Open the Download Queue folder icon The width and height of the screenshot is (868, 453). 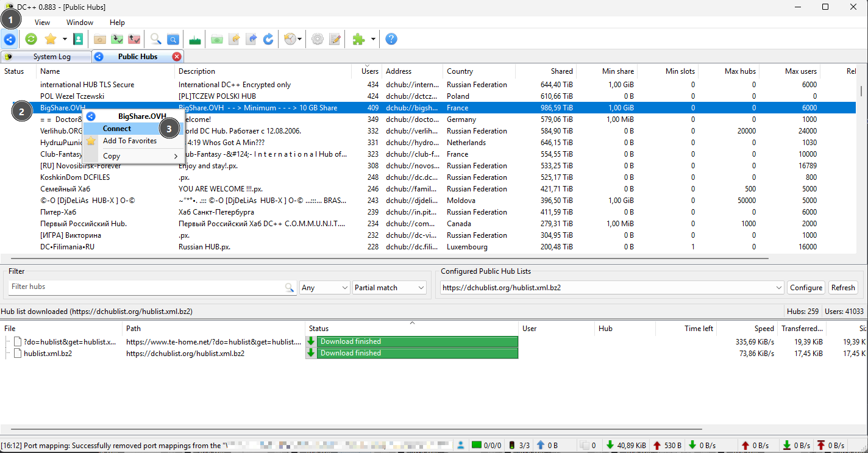pos(101,40)
